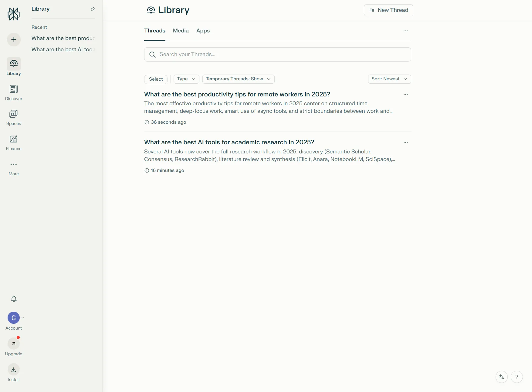Screen dimensions: 532x392
Task: Open notifications bell
Action: [x=14, y=299]
